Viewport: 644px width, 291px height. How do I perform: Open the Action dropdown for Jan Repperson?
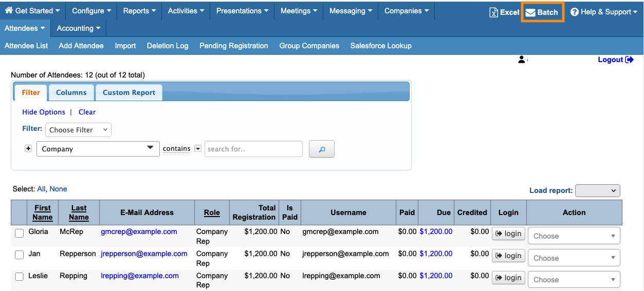(x=574, y=258)
